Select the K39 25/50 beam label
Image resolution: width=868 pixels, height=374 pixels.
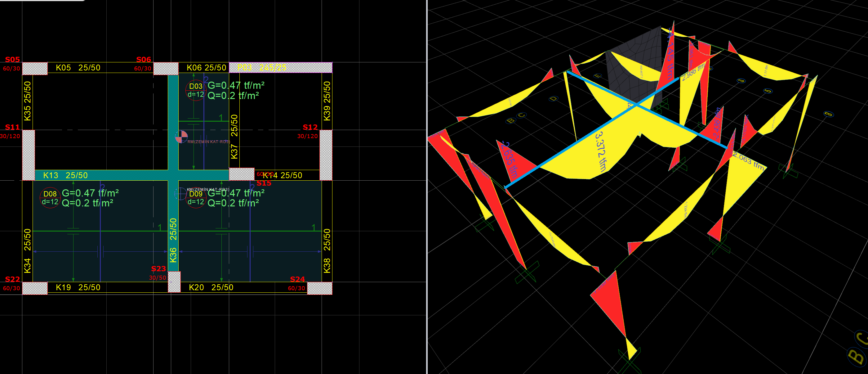pyautogui.click(x=327, y=101)
